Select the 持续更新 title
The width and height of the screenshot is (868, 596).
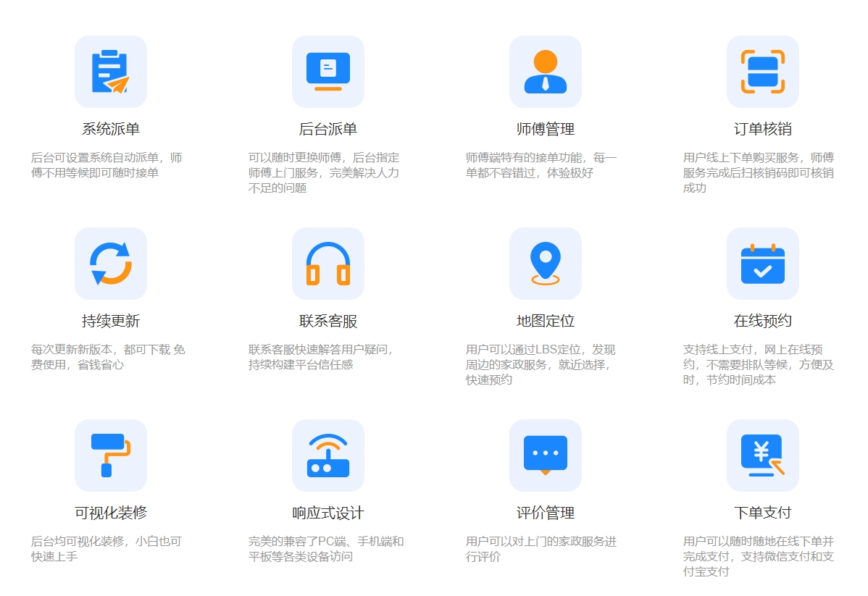click(x=111, y=321)
